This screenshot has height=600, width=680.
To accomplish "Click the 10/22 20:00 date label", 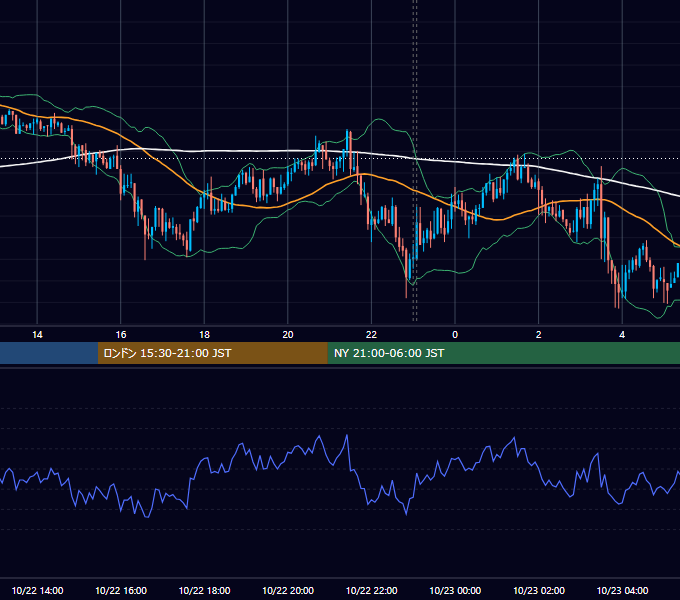I will pyautogui.click(x=288, y=590).
